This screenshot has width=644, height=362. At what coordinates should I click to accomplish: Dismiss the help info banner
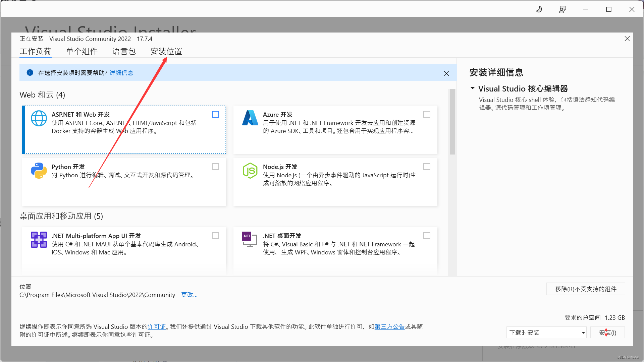(446, 73)
